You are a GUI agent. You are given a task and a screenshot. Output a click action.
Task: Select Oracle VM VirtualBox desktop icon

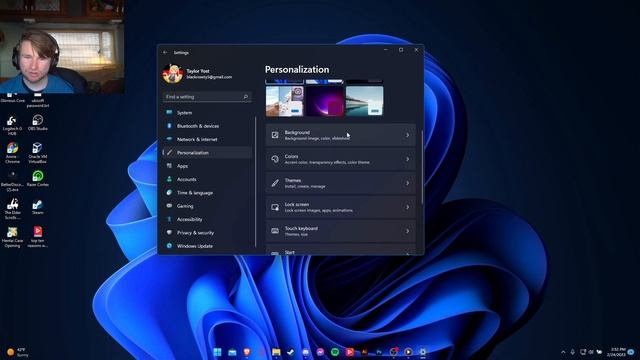[38, 153]
